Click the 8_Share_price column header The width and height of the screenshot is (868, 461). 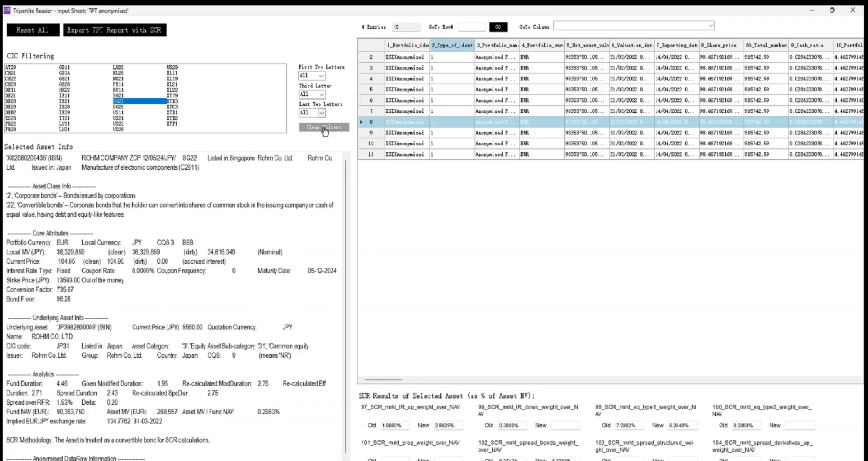pyautogui.click(x=721, y=45)
